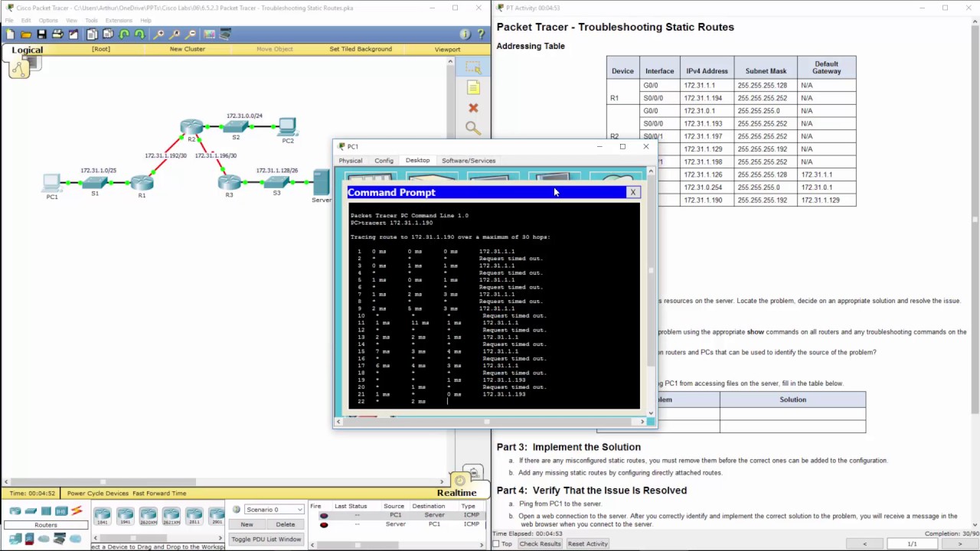Click router R2 in the topology

191,129
